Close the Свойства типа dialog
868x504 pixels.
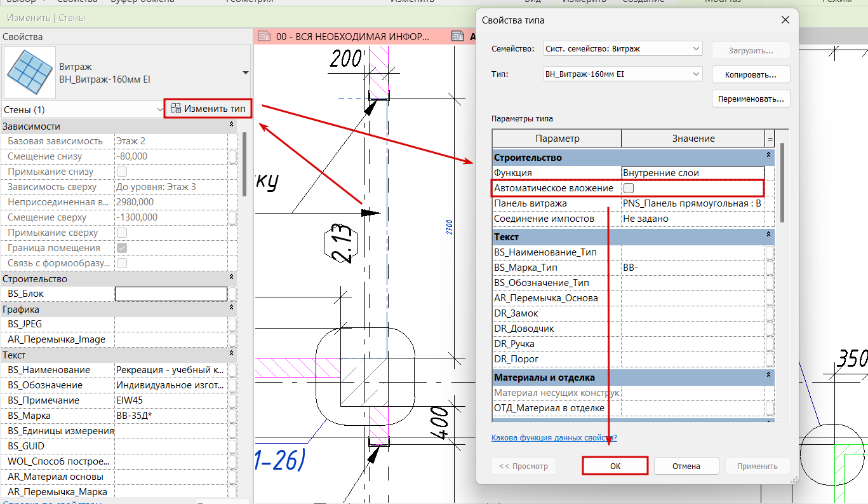[x=785, y=20]
